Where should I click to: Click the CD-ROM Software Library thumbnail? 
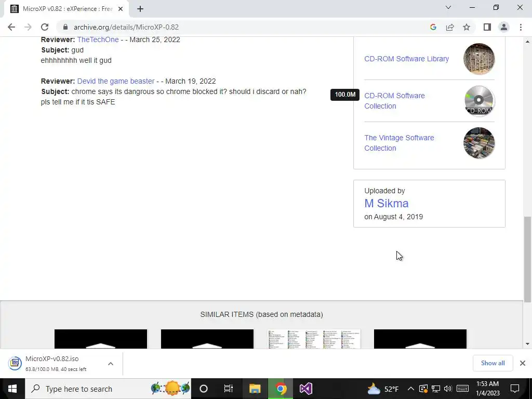[x=478, y=59]
